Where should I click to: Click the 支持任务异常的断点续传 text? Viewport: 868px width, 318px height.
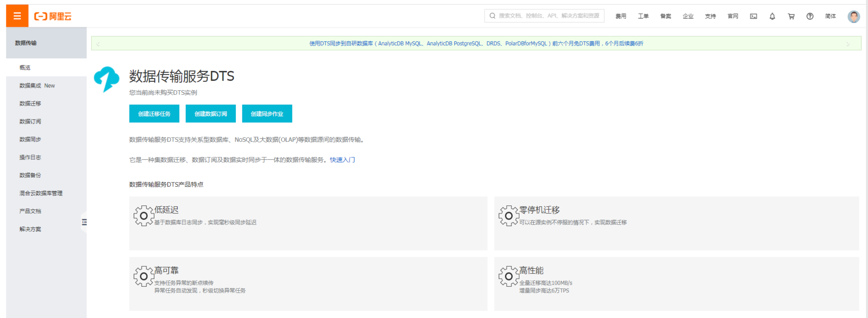pos(184,283)
